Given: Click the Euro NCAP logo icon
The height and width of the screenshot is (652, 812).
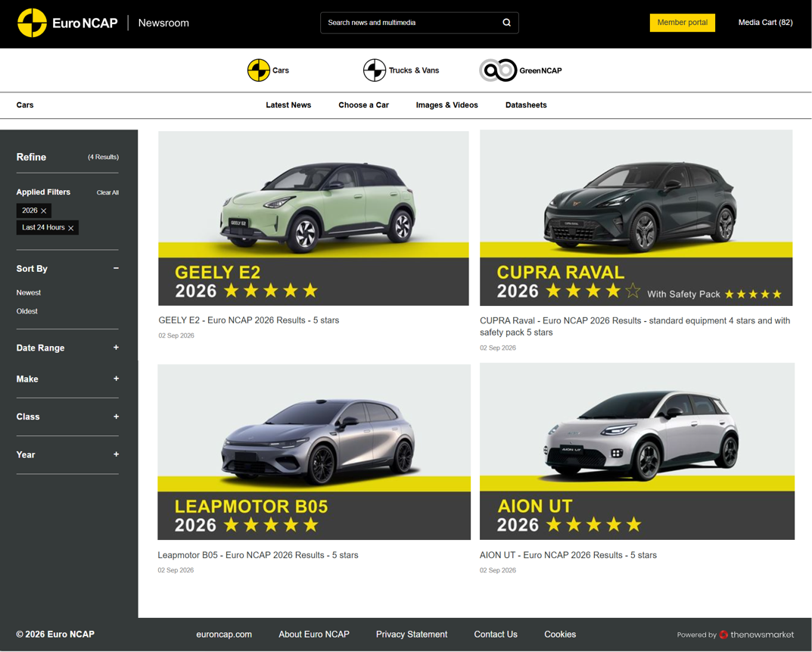Looking at the screenshot, I should tap(32, 23).
